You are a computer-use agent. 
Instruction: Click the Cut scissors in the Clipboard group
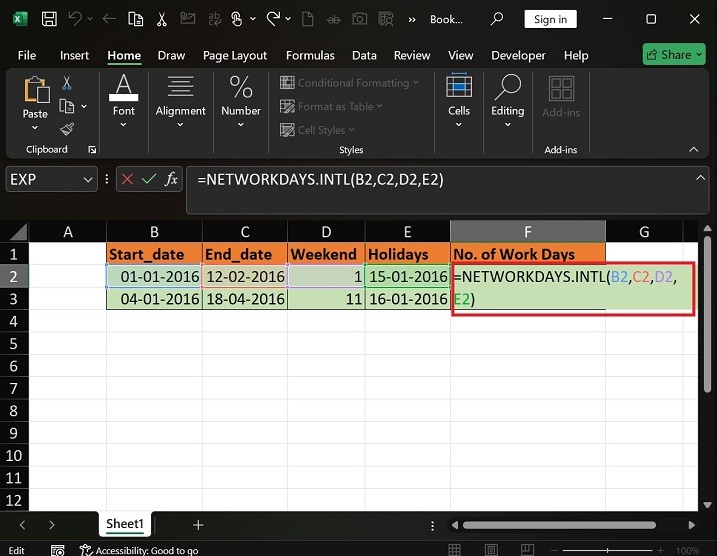point(67,83)
